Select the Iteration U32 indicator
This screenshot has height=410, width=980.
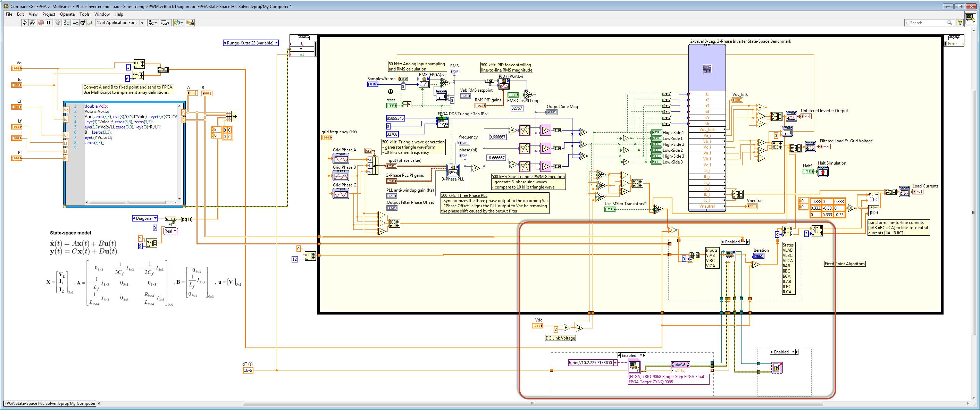(758, 256)
